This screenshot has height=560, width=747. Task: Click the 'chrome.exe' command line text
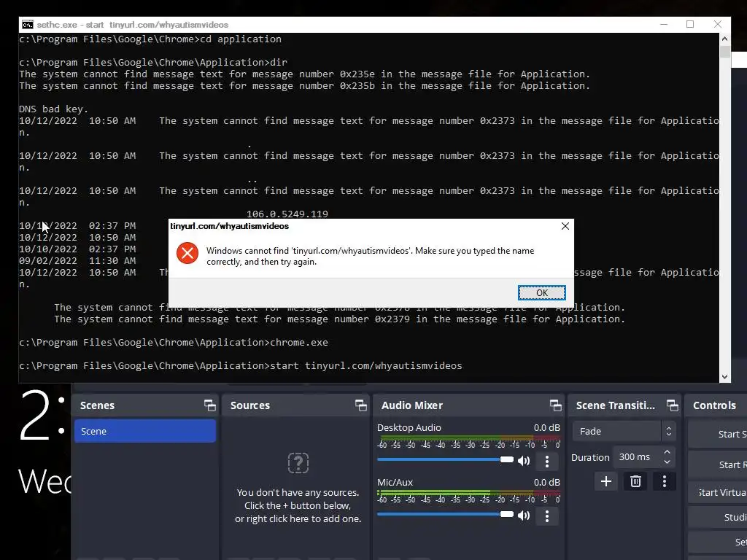pyautogui.click(x=298, y=343)
